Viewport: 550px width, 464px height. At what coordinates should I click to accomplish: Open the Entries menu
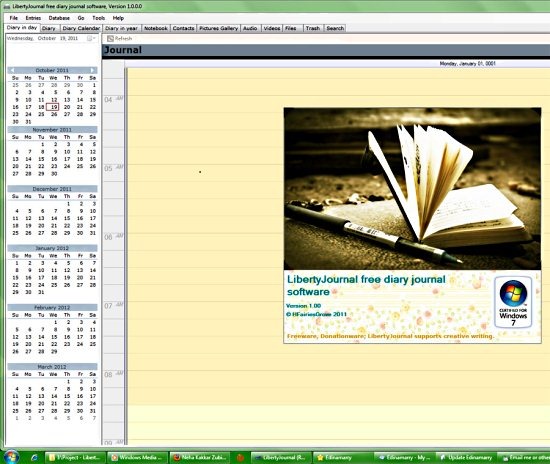(33, 18)
